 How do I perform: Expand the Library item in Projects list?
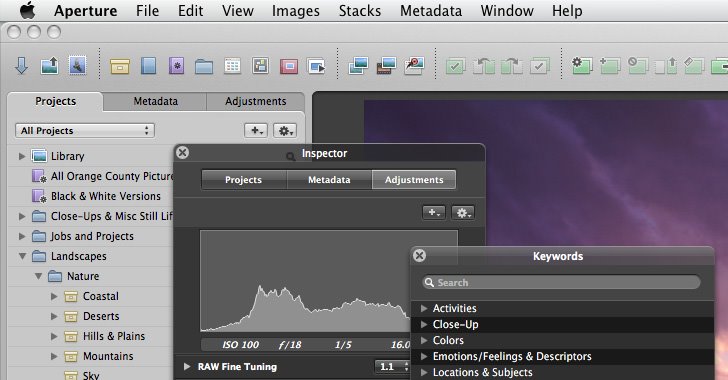tap(22, 156)
